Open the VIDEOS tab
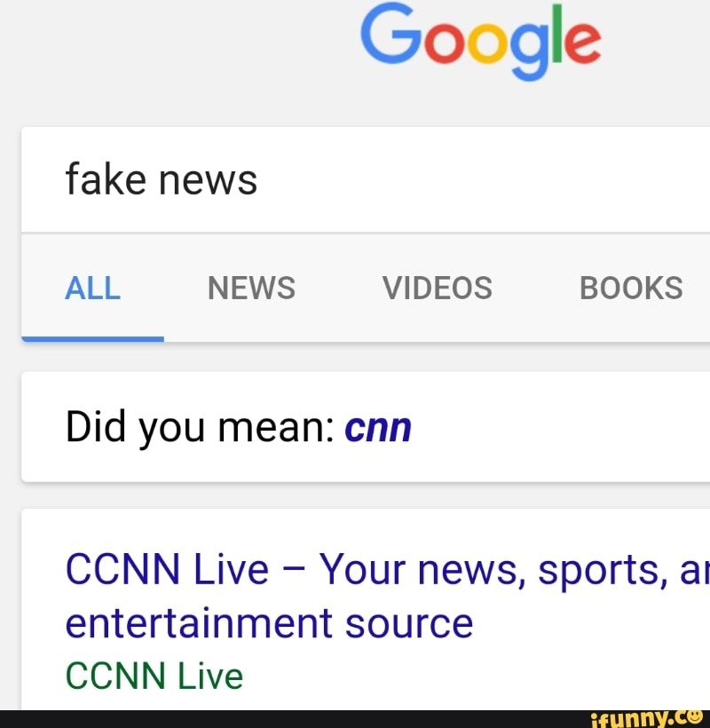Screen dimensions: 710x728 (x=437, y=287)
